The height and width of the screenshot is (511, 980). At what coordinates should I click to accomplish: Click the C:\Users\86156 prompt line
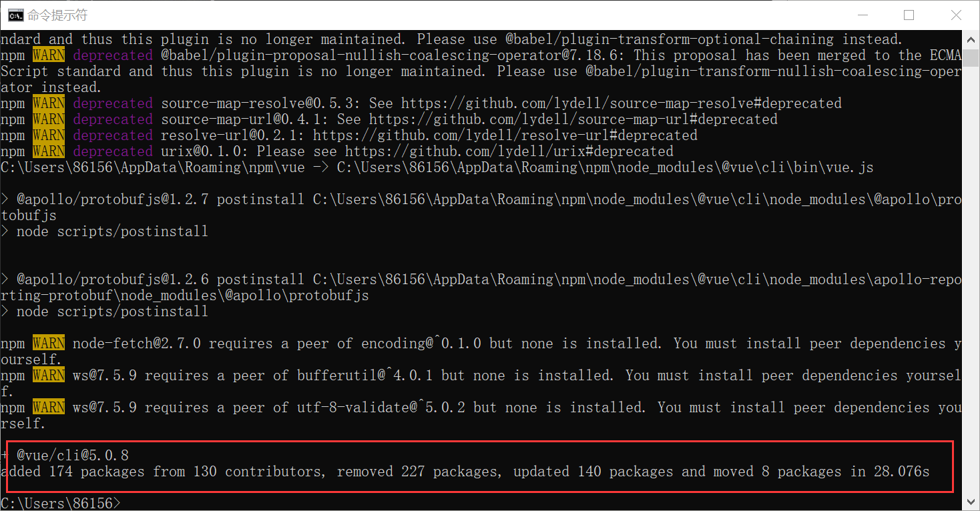coord(60,503)
